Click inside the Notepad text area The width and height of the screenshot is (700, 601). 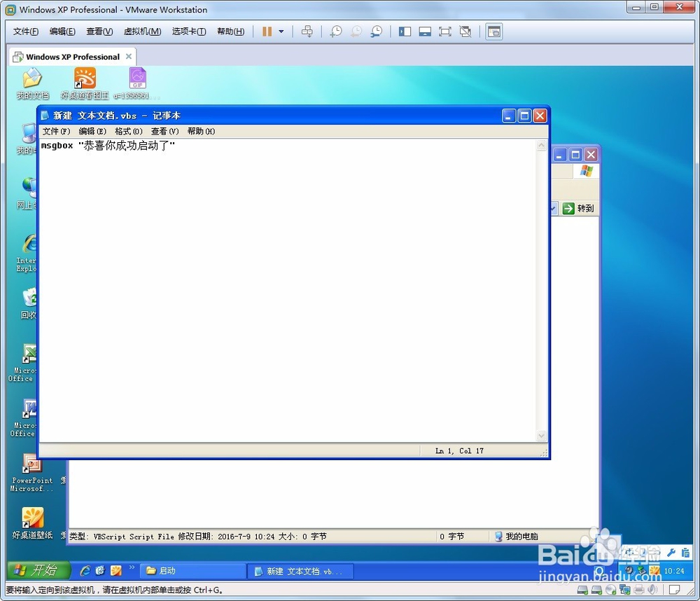click(x=288, y=291)
